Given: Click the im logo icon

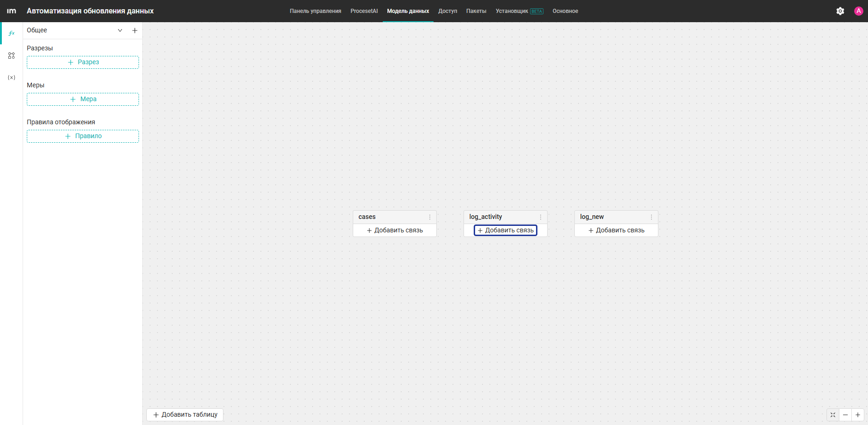Looking at the screenshot, I should pyautogui.click(x=12, y=11).
